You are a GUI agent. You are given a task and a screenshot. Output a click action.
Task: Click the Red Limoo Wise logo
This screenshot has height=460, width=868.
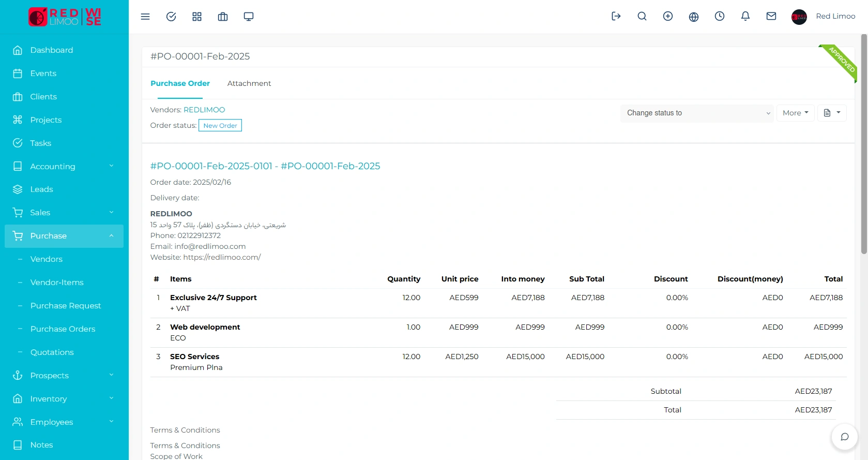65,17
